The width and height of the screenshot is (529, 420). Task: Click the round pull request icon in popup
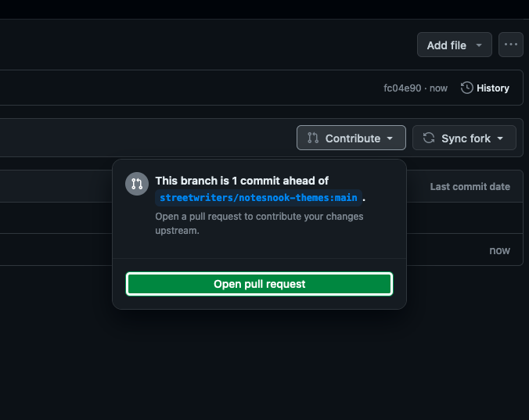click(x=137, y=184)
